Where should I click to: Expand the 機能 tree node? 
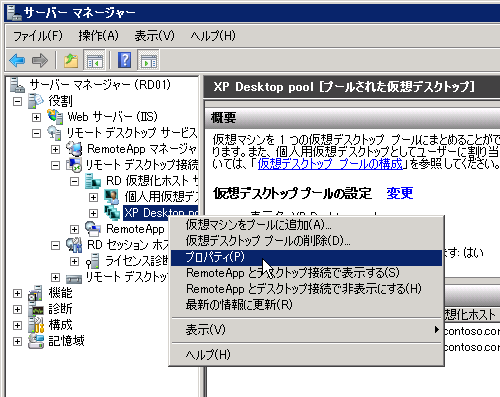click(x=17, y=293)
